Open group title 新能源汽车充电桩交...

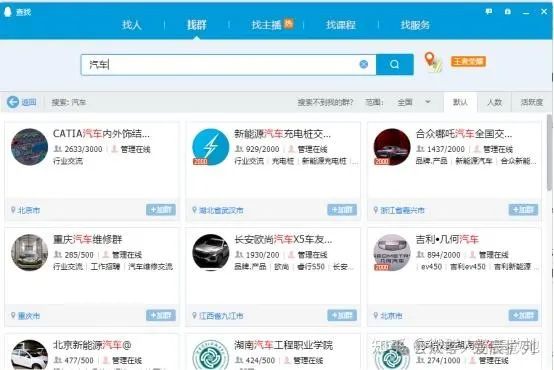pyautogui.click(x=282, y=134)
